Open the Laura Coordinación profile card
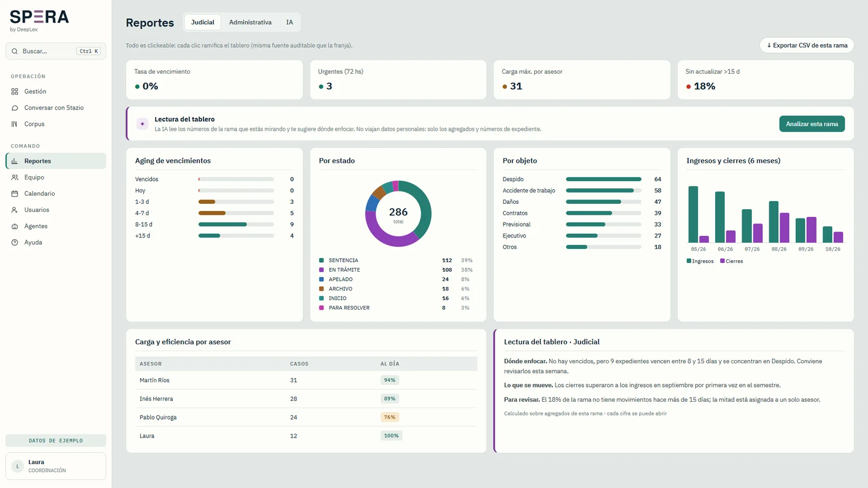 [56, 466]
